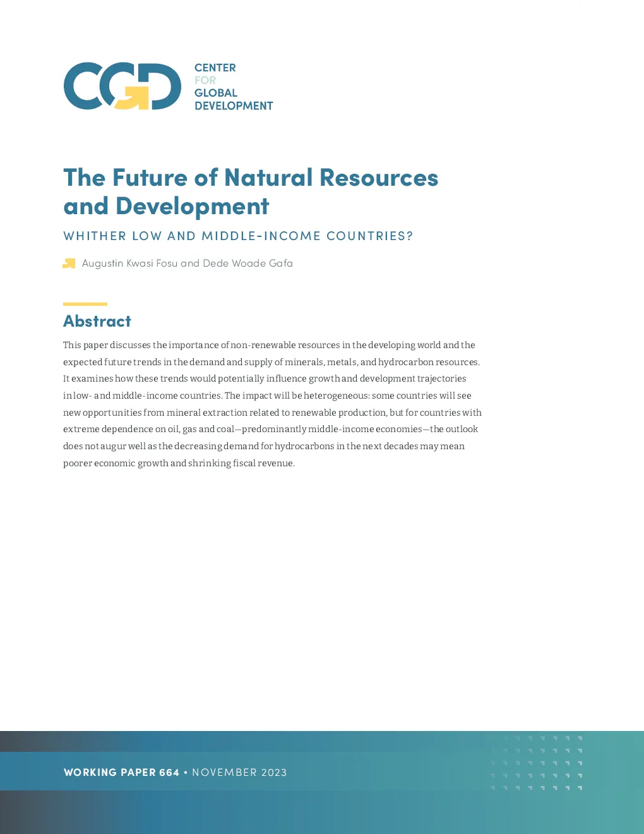Click the 'Abstract' heading
The image size is (644, 834).
point(97,321)
